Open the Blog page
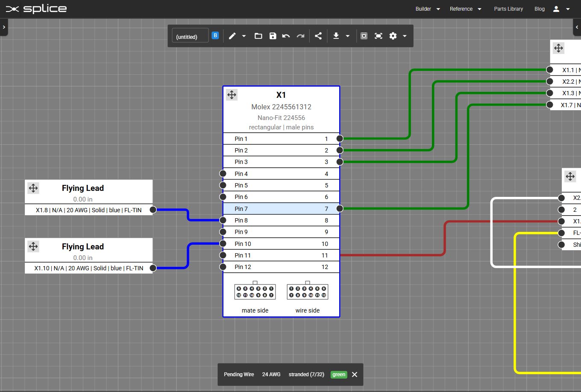The height and width of the screenshot is (392, 581). [539, 9]
